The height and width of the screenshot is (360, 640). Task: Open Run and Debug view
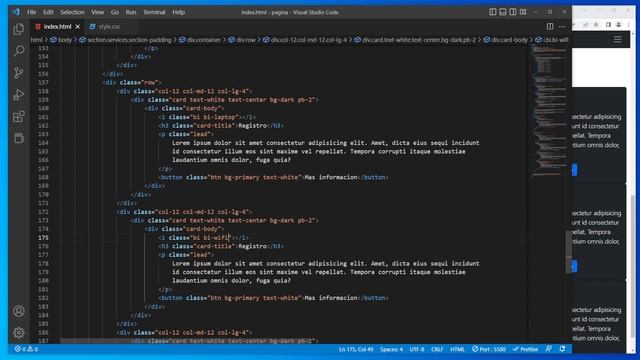[x=19, y=95]
